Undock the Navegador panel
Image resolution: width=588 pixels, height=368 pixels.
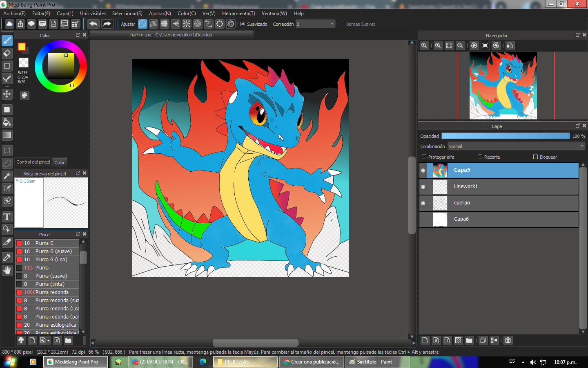point(578,35)
